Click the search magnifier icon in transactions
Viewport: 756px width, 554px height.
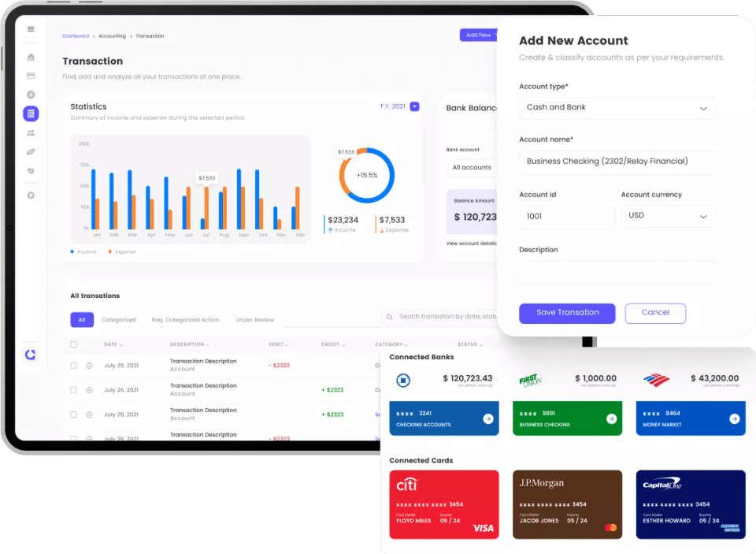[x=389, y=317]
